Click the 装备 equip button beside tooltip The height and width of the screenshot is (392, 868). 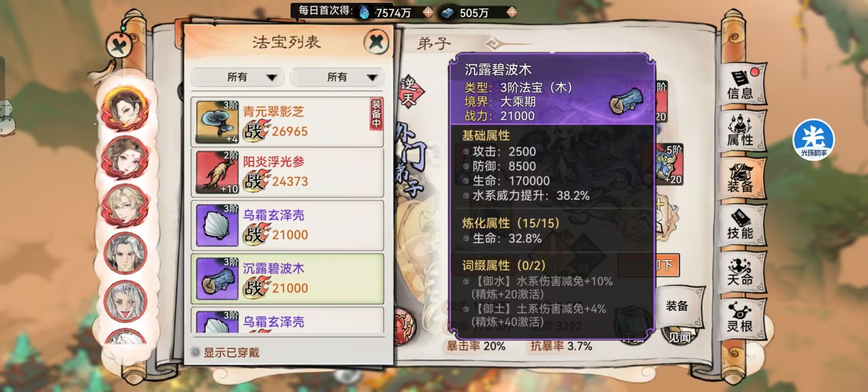677,306
